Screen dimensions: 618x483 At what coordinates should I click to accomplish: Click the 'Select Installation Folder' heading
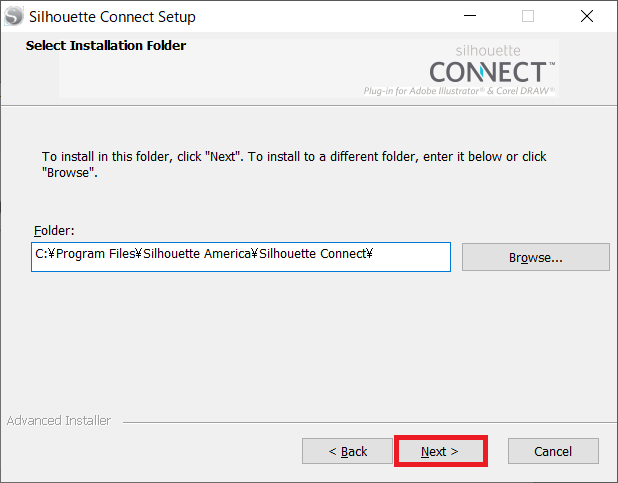click(x=106, y=46)
